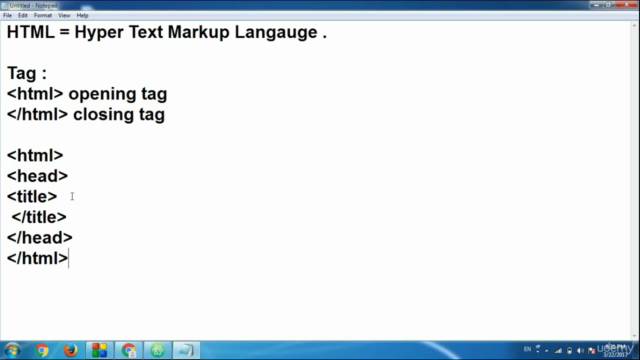Open the Edit menu

pos(22,16)
